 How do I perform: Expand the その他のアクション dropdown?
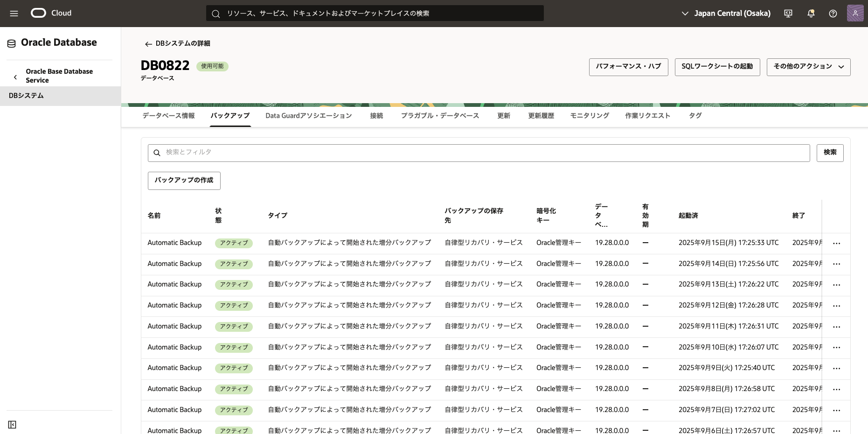[808, 67]
